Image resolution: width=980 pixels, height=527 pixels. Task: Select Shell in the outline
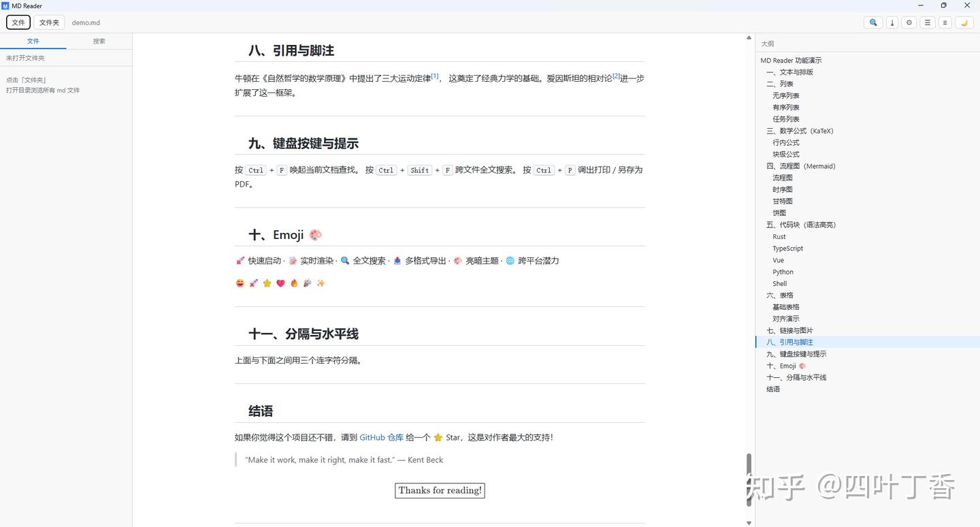(780, 284)
